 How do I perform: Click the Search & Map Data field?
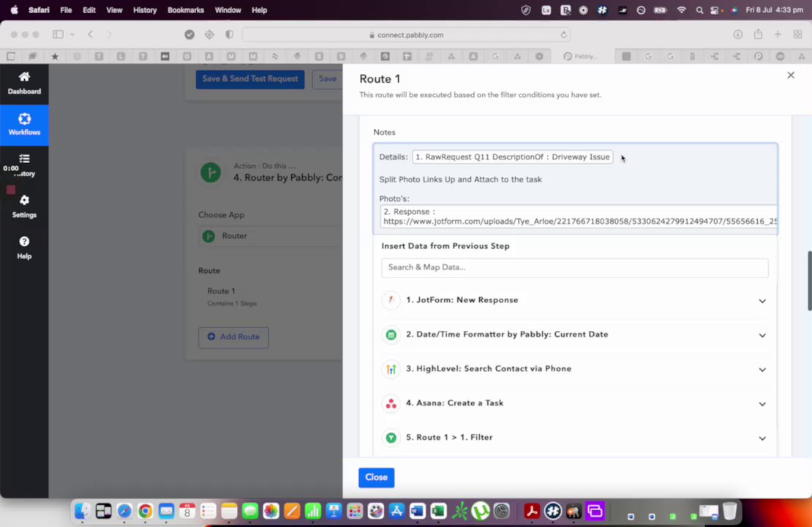pyautogui.click(x=574, y=267)
